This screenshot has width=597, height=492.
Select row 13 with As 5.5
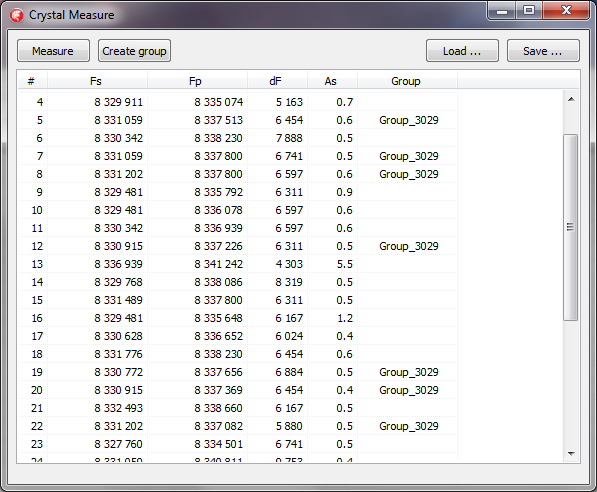click(x=238, y=264)
